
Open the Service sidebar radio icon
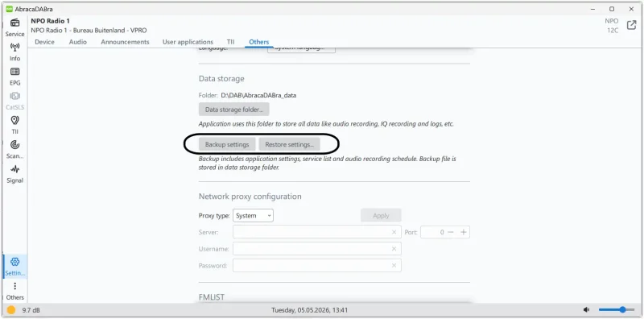(x=14, y=23)
